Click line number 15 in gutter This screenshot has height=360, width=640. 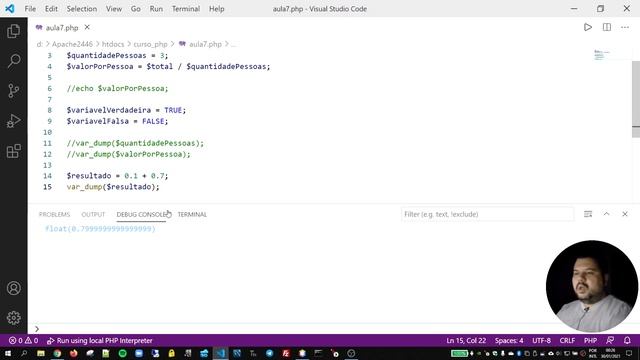tap(47, 187)
